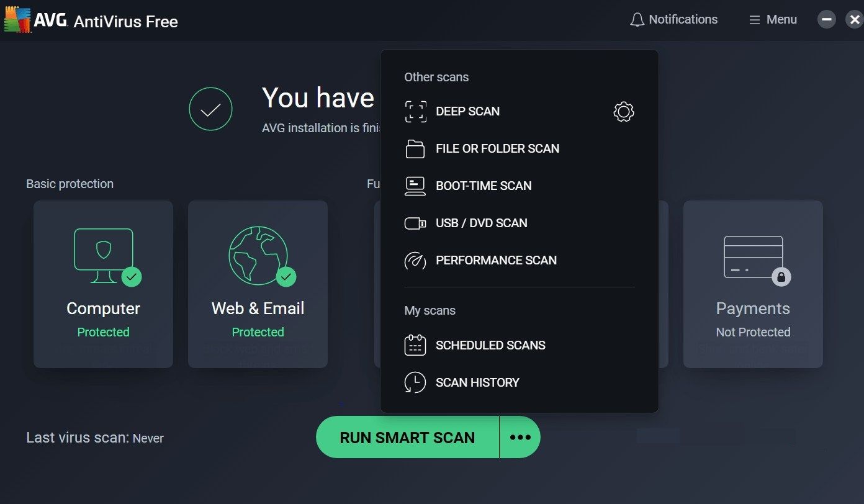The height and width of the screenshot is (504, 864).
Task: Open the Notifications panel
Action: [x=683, y=20]
